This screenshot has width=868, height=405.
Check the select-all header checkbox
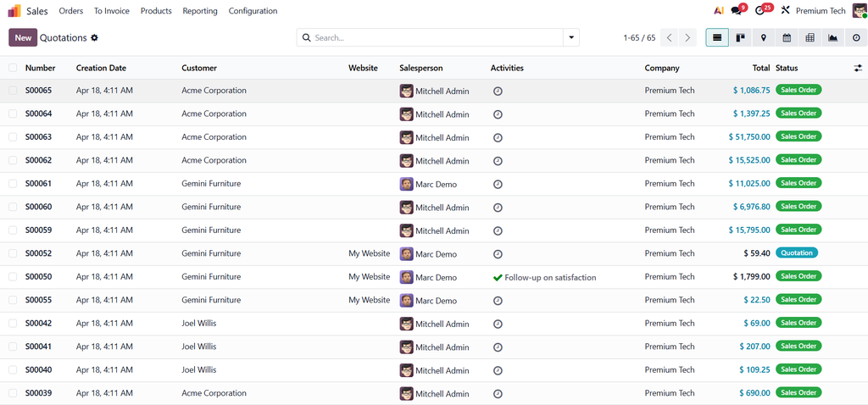13,68
